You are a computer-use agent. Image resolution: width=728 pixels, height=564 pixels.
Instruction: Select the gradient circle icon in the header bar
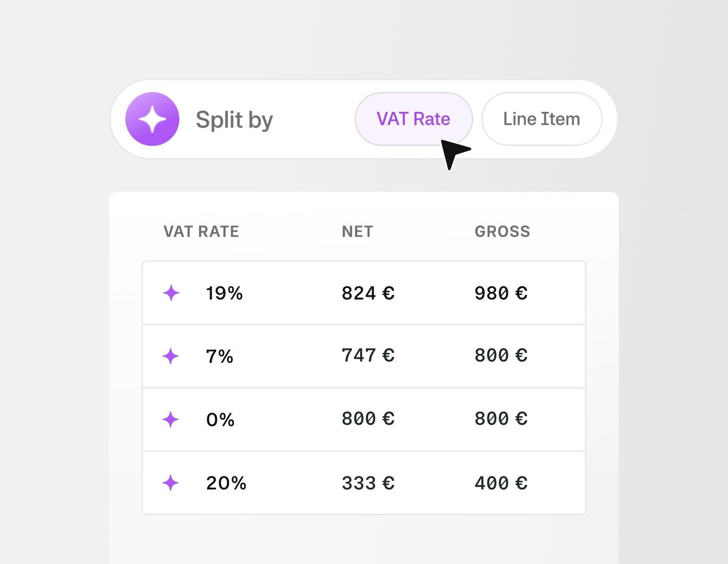click(x=152, y=119)
